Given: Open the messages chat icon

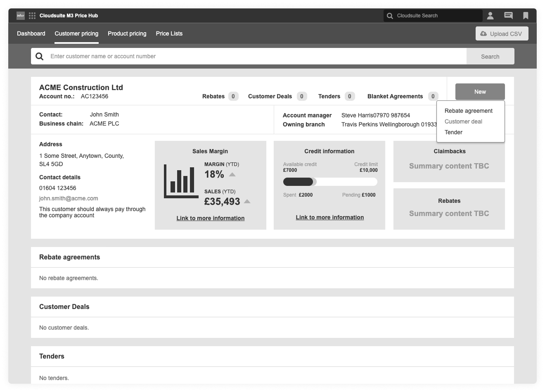Looking at the screenshot, I should (x=509, y=16).
